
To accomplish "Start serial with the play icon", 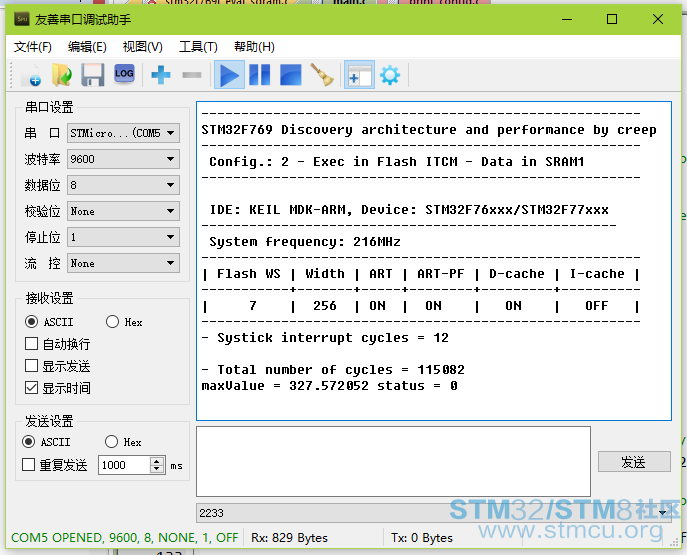I will pos(229,75).
